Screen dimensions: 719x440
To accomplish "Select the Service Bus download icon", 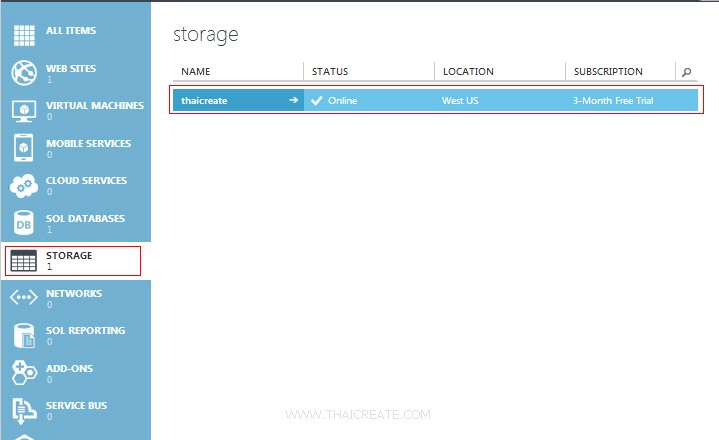I will pos(24,410).
